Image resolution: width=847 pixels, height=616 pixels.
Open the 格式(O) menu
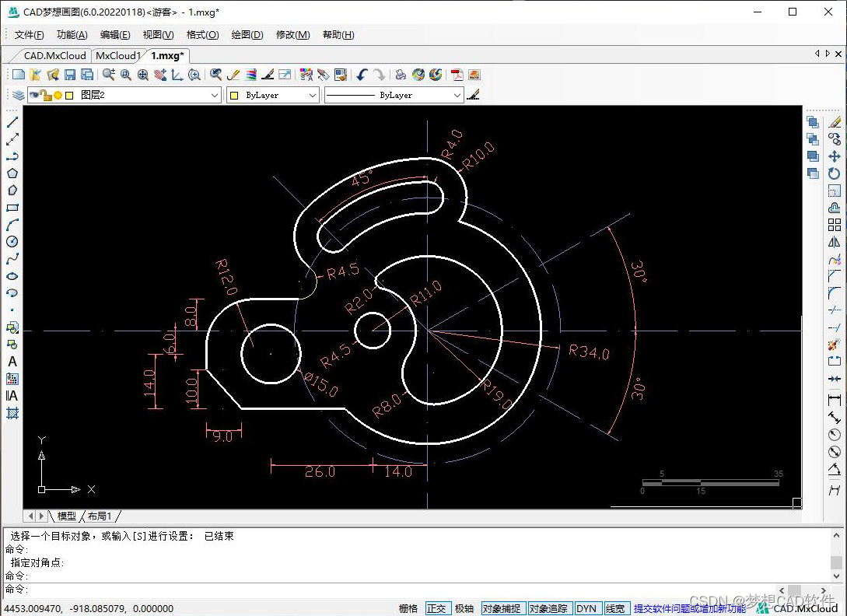[202, 34]
